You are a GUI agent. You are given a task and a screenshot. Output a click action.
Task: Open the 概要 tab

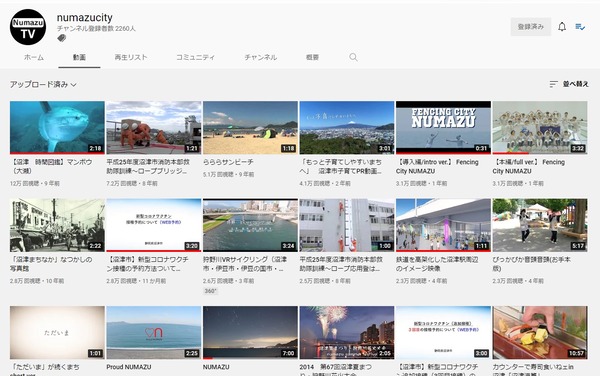[312, 57]
